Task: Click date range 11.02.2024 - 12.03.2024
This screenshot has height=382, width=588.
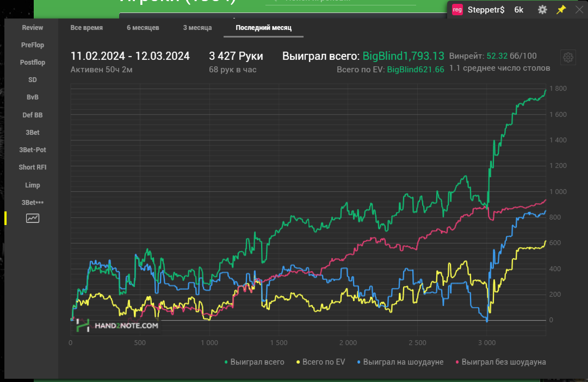Action: (x=130, y=56)
